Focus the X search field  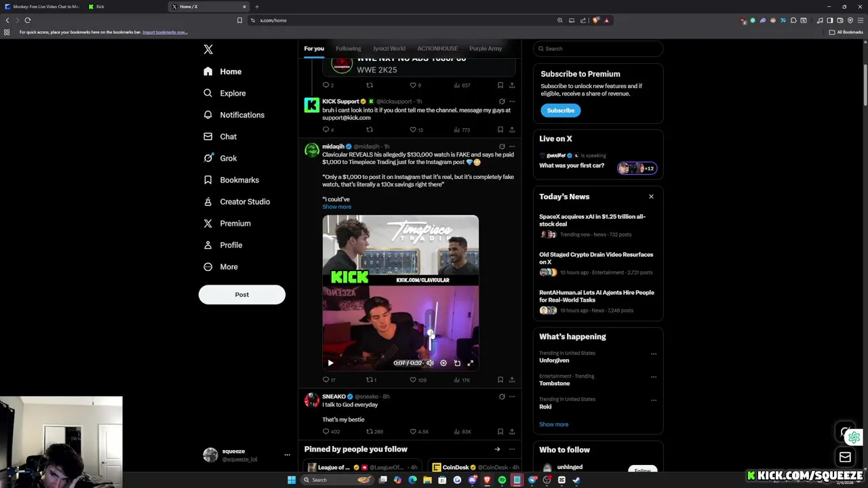pyautogui.click(x=597, y=48)
